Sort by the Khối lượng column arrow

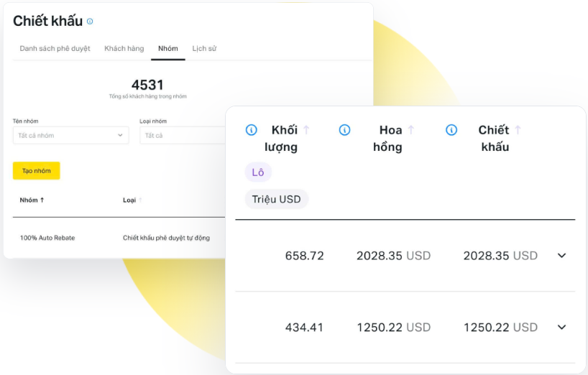[306, 130]
